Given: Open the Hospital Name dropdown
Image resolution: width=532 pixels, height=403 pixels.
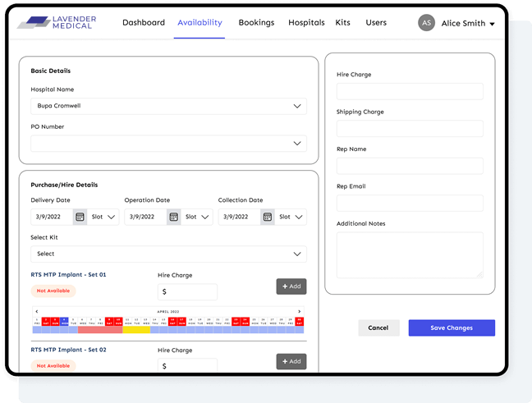Looking at the screenshot, I should point(168,106).
